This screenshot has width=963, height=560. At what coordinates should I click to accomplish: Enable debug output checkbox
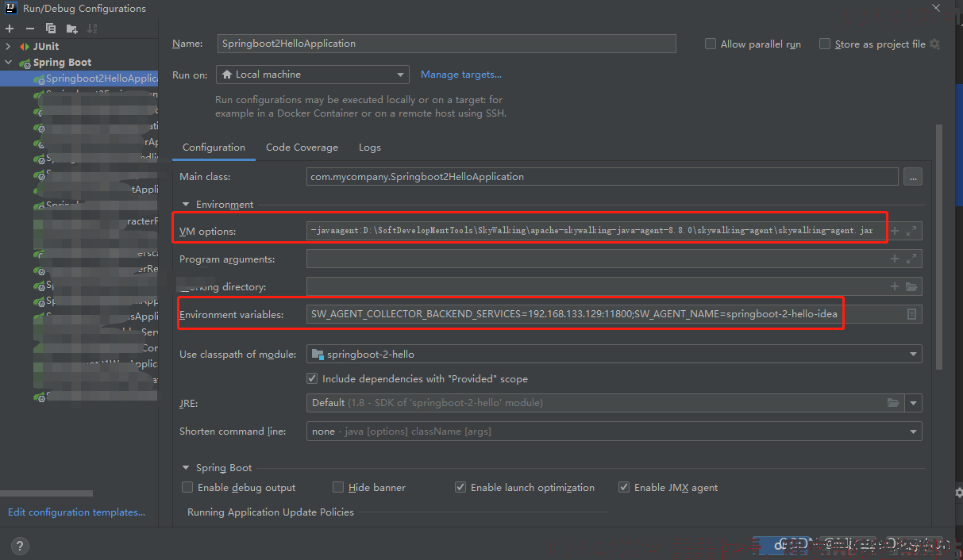[187, 487]
